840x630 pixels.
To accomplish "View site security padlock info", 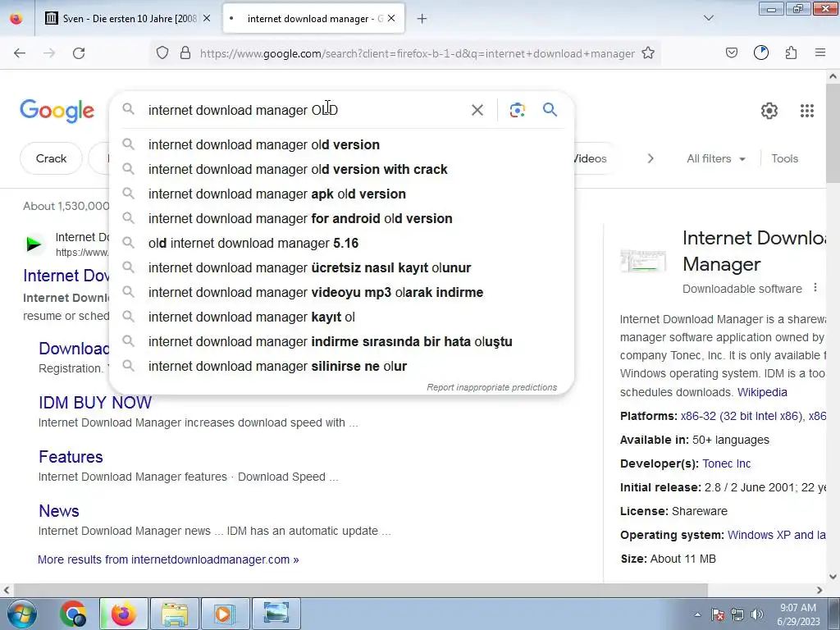I will coord(185,53).
